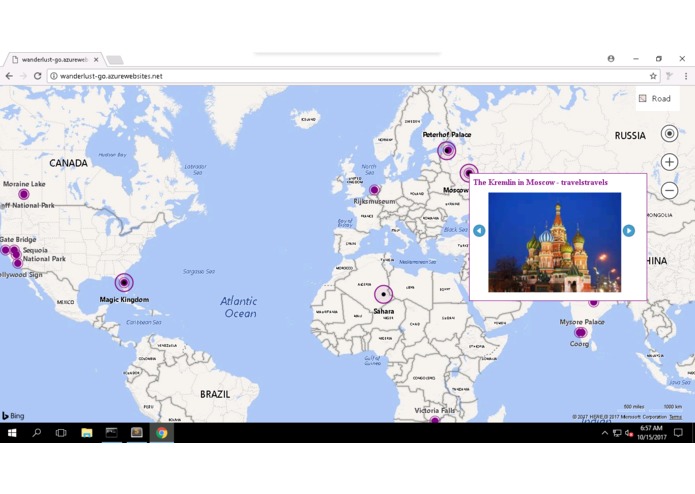Locate me with the target button
Viewport: 695px width, 494px height.
pyautogui.click(x=669, y=133)
